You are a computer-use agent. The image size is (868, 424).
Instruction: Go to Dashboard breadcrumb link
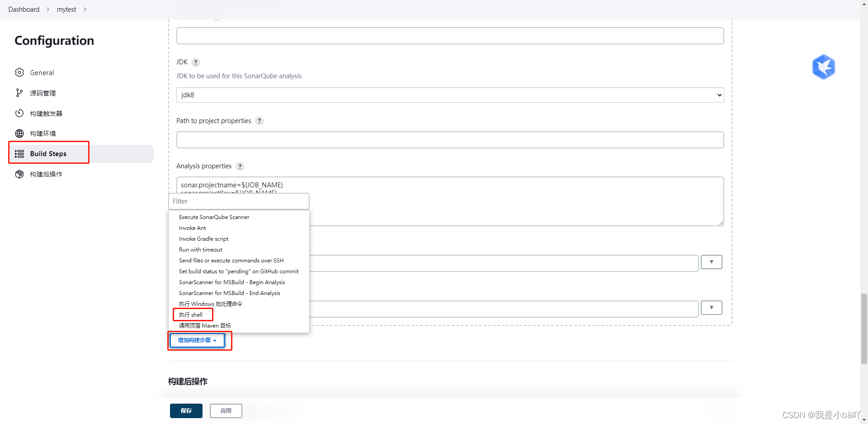pos(24,10)
